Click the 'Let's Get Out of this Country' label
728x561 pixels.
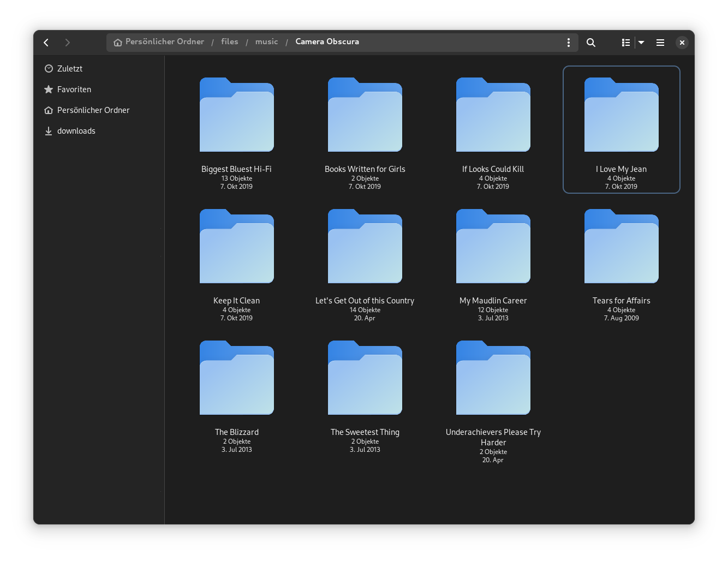coord(365,301)
